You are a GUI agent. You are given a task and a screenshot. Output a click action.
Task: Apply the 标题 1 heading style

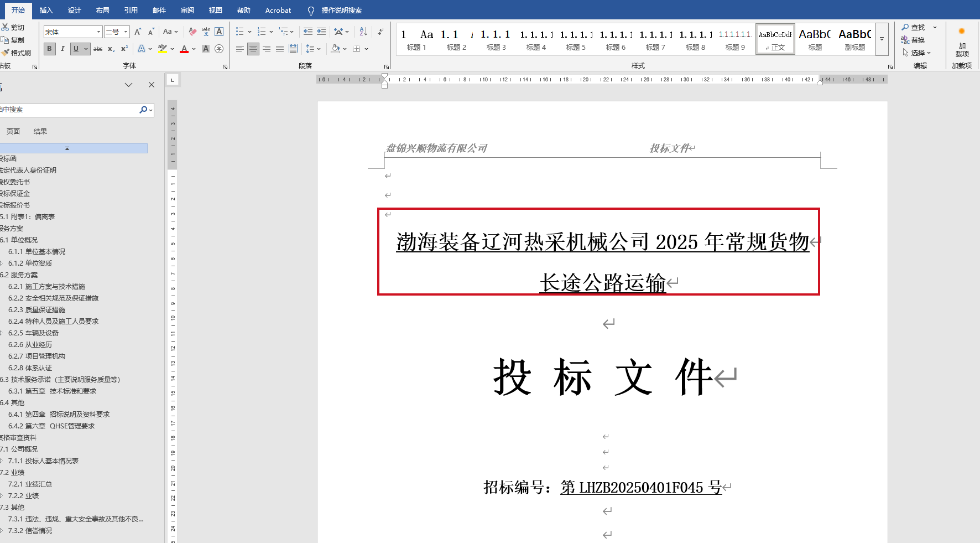coord(416,39)
